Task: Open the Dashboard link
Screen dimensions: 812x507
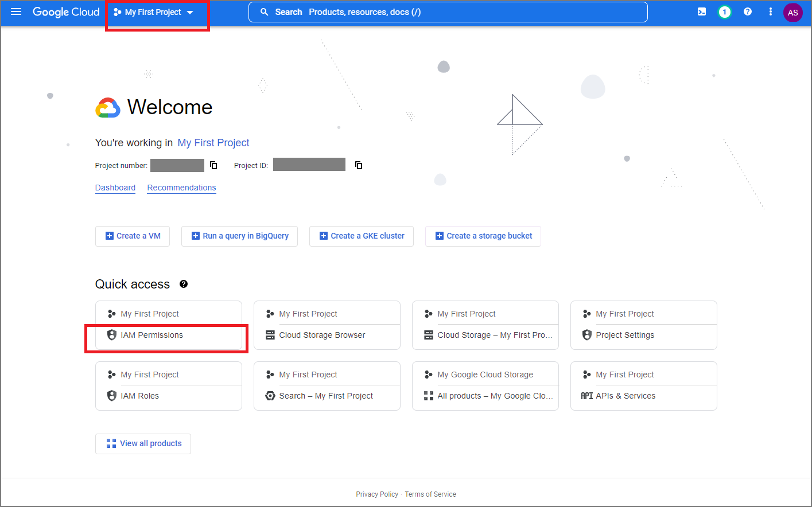Action: tap(115, 188)
